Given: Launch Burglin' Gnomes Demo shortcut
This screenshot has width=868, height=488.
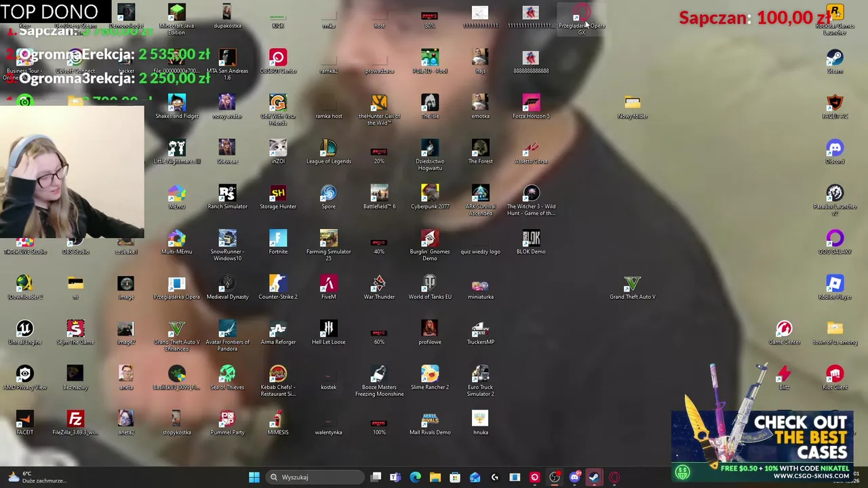Looking at the screenshot, I should click(430, 245).
